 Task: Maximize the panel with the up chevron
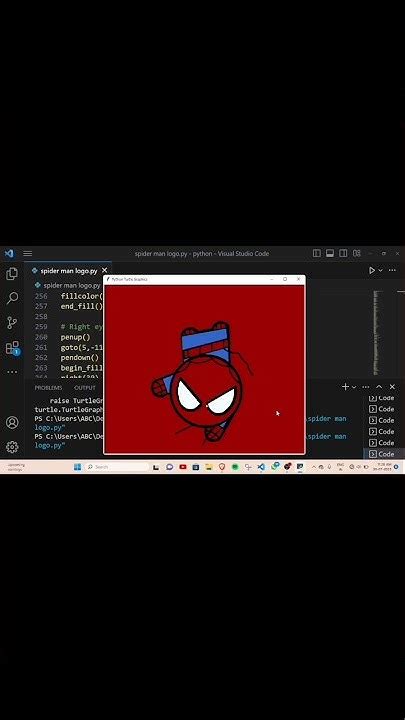coord(379,387)
